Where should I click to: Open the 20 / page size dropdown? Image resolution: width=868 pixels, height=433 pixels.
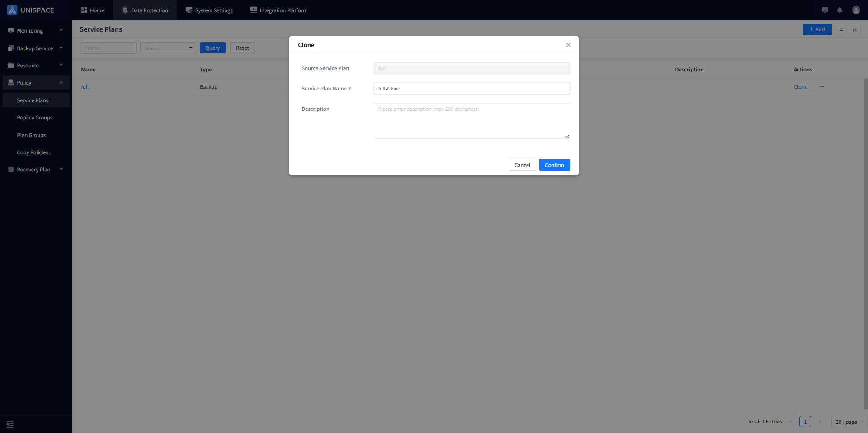[849, 422]
